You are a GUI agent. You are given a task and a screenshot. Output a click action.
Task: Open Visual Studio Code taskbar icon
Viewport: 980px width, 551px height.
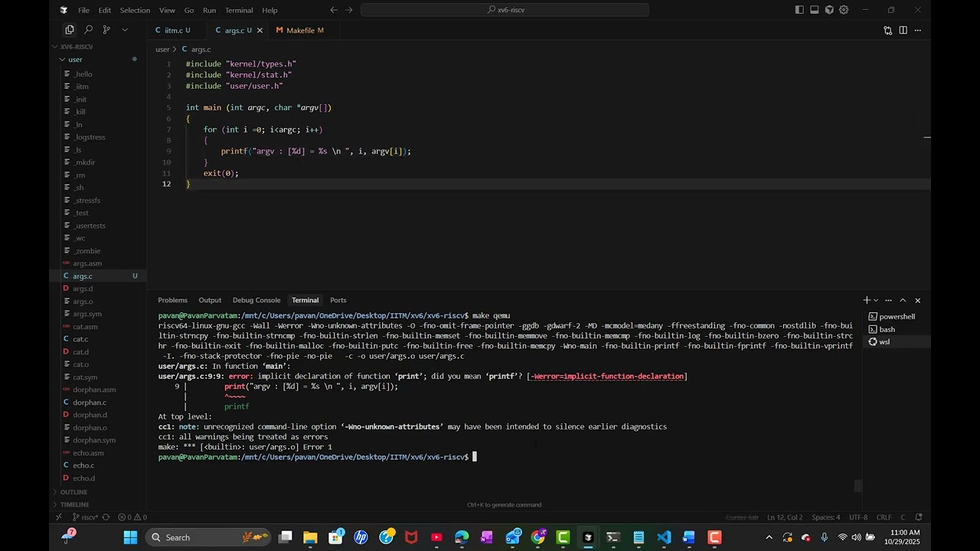click(664, 537)
